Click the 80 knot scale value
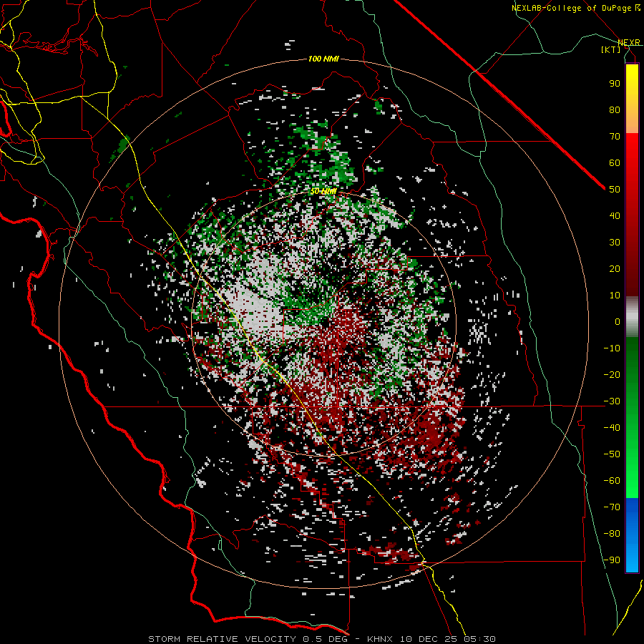The image size is (644, 644). pos(615,109)
